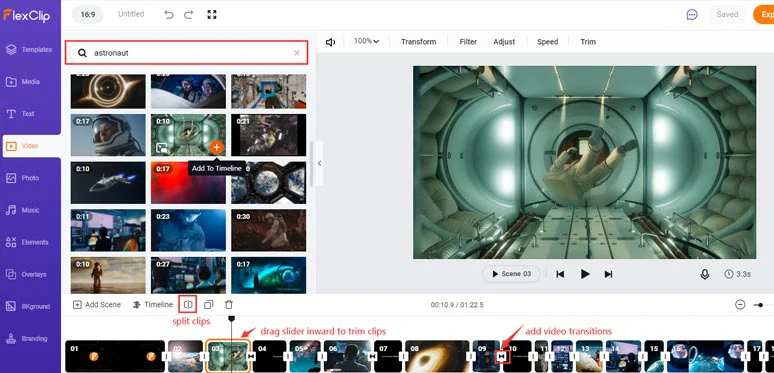Select the 0:21 floating astronaut video thumbnail
The image size is (774, 373).
click(x=269, y=135)
